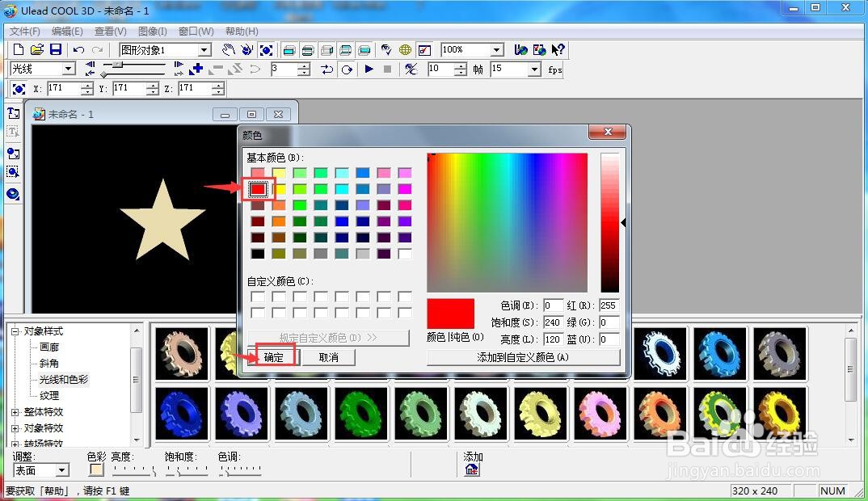Image resolution: width=868 pixels, height=501 pixels.
Task: Click the context Help arrow icon
Action: [558, 50]
